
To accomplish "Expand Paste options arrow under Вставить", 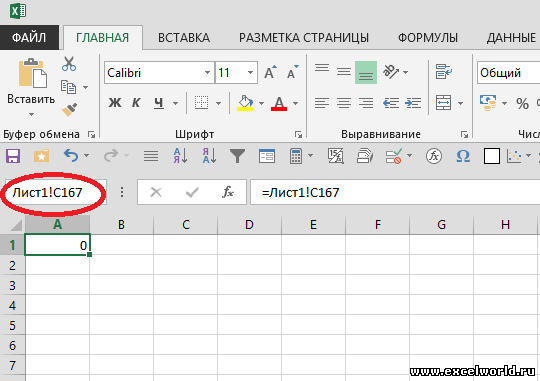I will (31, 114).
